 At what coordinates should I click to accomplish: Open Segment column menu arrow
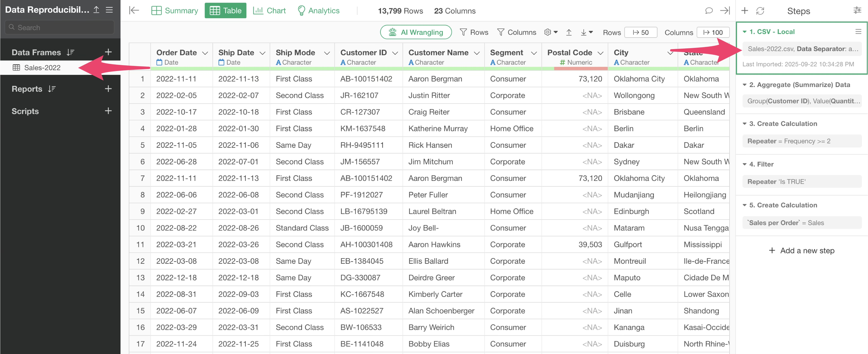tap(534, 53)
